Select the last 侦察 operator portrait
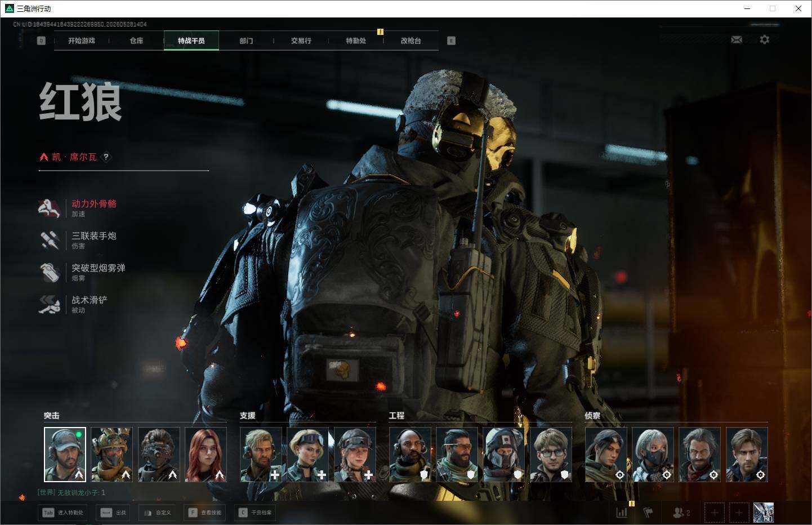812x525 pixels. click(747, 455)
